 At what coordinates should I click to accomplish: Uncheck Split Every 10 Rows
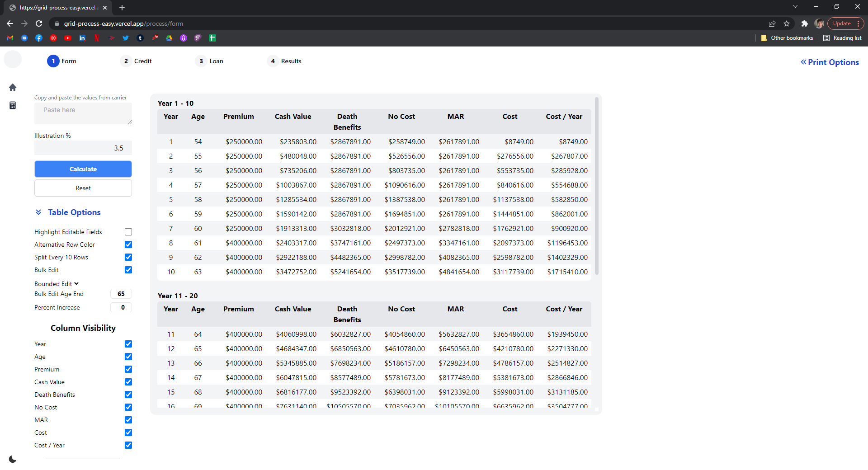(128, 257)
